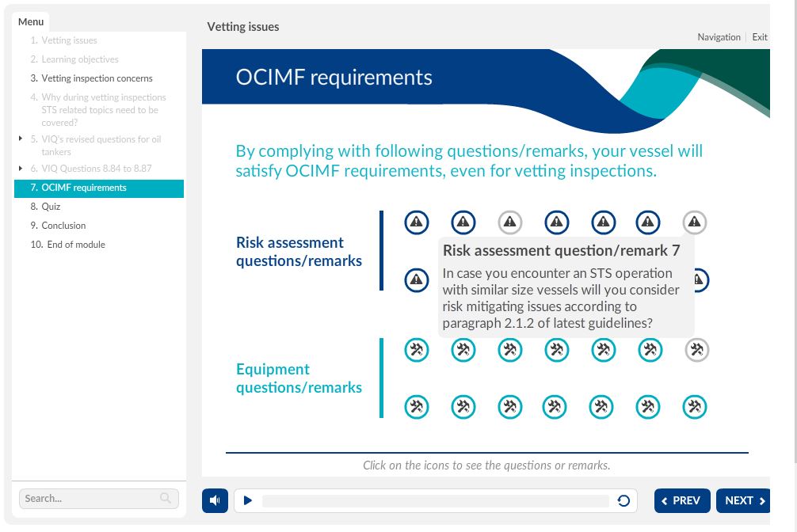Image resolution: width=797 pixels, height=532 pixels.
Task: Click third (grey) risk assessment warning icon, top row
Action: tap(510, 222)
